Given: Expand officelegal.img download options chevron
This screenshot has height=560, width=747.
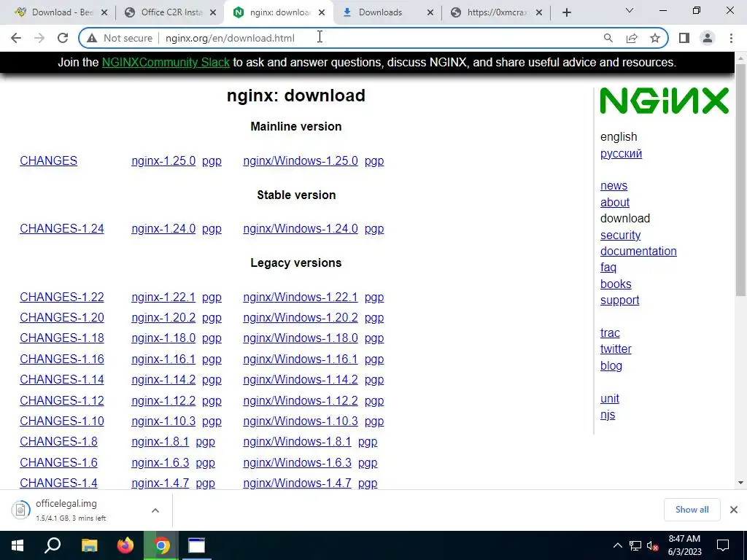Looking at the screenshot, I should 155,510.
